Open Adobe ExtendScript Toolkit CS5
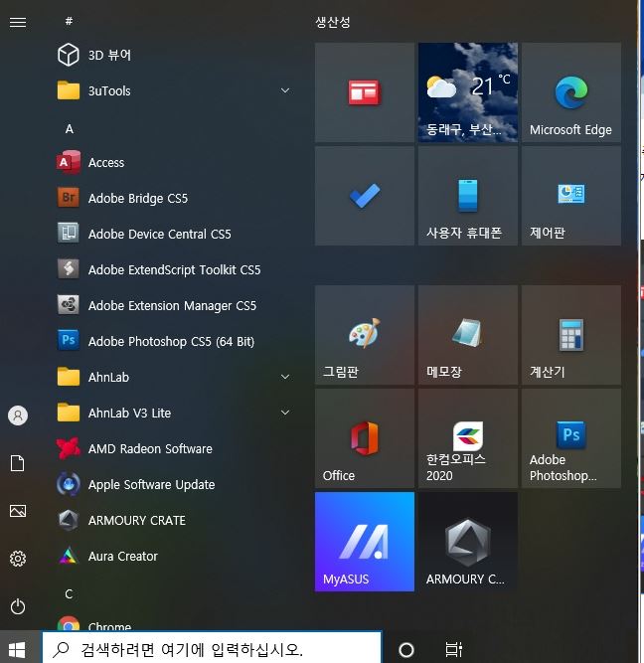644x663 pixels. (173, 269)
